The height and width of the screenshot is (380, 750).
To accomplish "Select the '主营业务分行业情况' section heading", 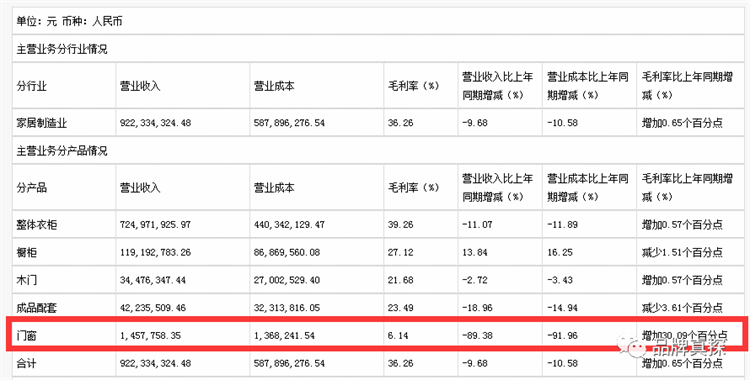I will (62, 49).
